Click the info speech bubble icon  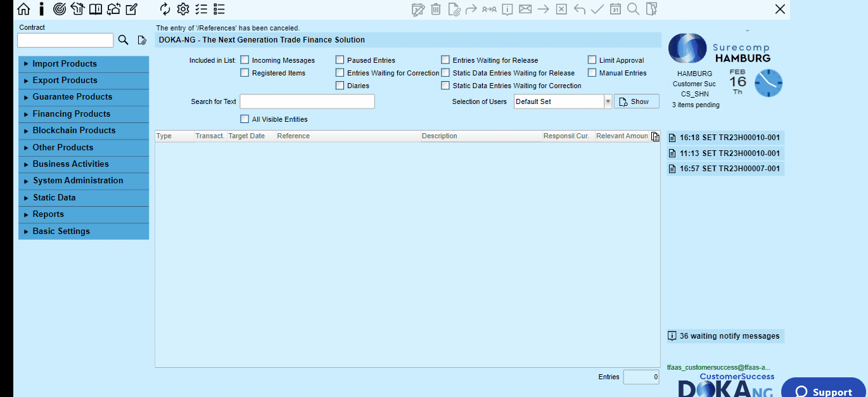tap(507, 9)
